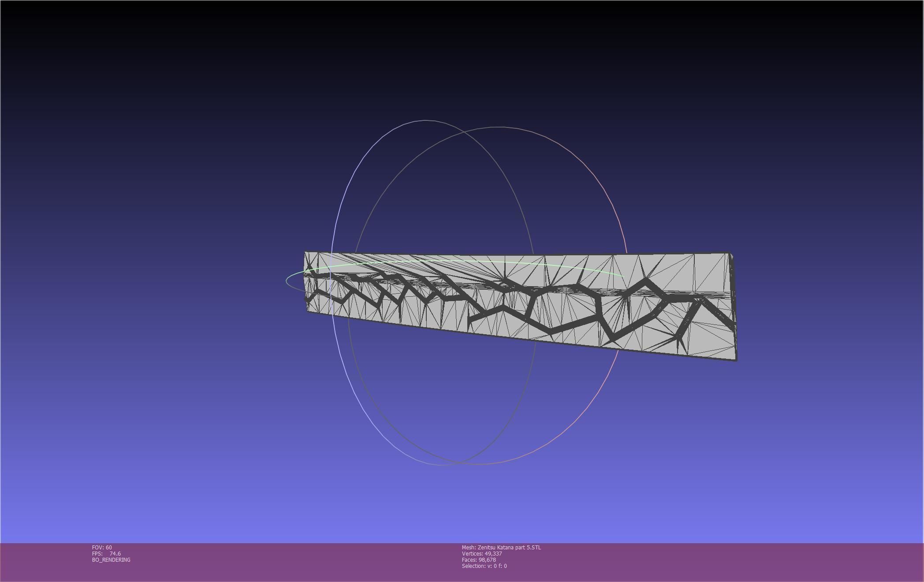Click the Faces: 98,678 count
The image size is (924, 582).
click(479, 560)
